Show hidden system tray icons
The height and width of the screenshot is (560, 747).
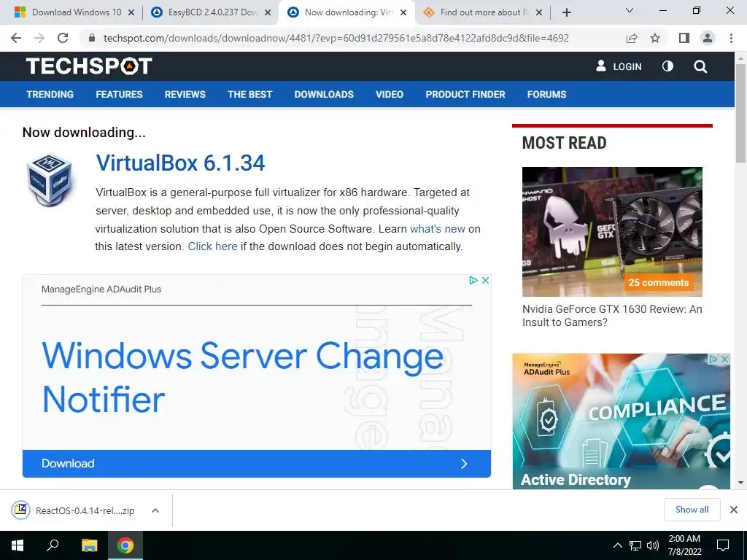point(617,545)
